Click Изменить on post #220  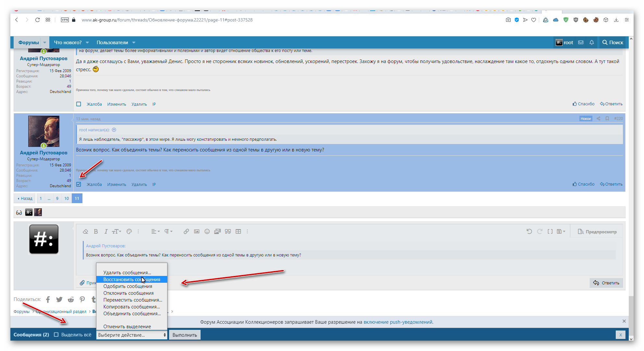117,184
